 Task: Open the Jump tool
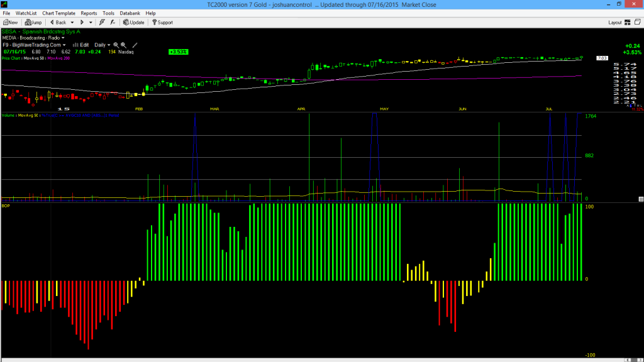pyautogui.click(x=33, y=23)
